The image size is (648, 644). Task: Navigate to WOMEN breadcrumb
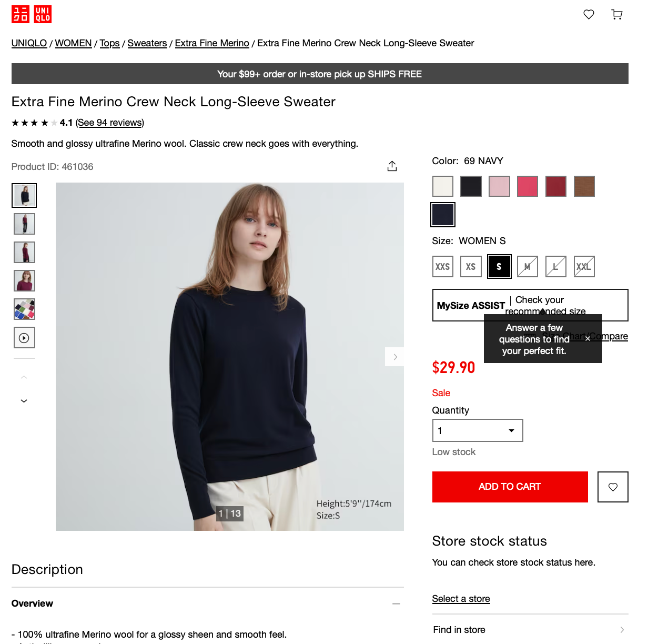point(73,43)
